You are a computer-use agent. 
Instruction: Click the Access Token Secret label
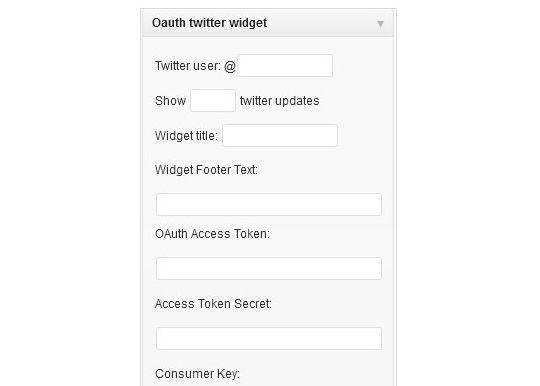213,304
